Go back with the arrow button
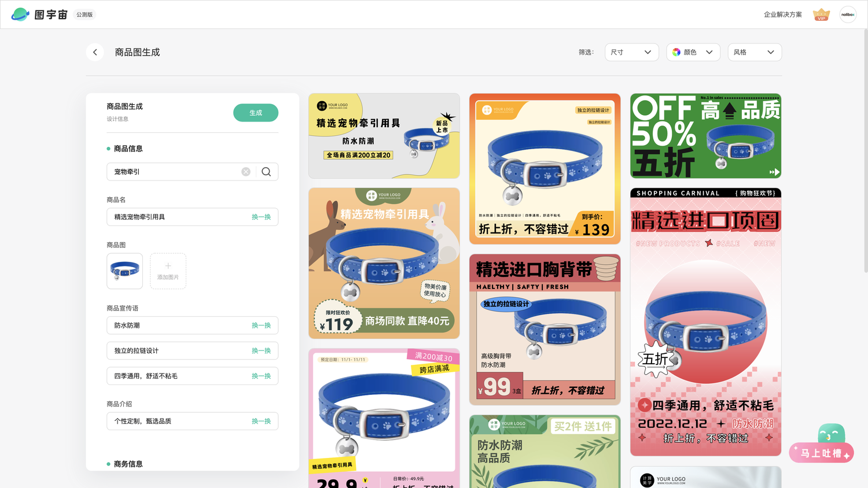Viewport: 868px width, 488px height. (95, 52)
